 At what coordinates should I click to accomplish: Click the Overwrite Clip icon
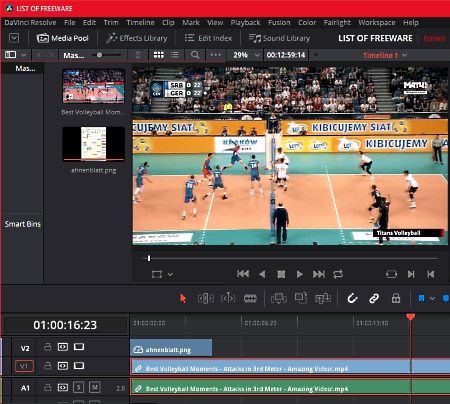tap(301, 298)
